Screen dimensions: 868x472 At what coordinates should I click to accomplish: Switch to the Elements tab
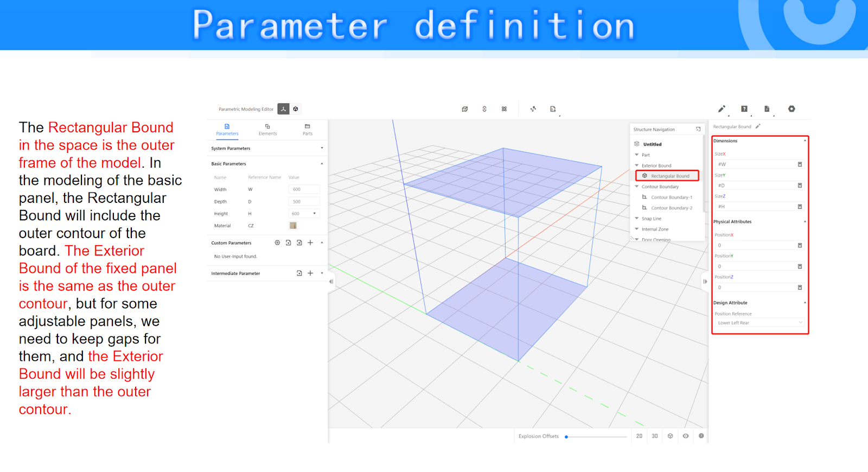[x=267, y=129]
